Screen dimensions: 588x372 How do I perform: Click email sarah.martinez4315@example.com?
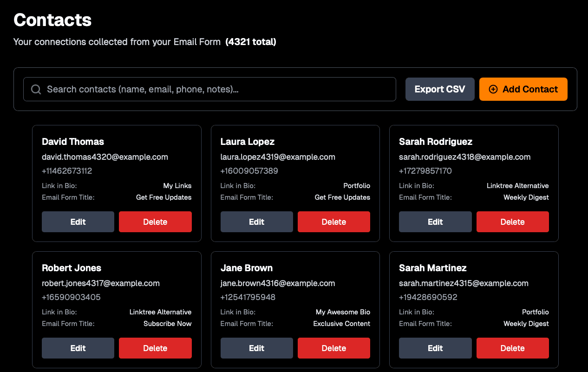[464, 283]
